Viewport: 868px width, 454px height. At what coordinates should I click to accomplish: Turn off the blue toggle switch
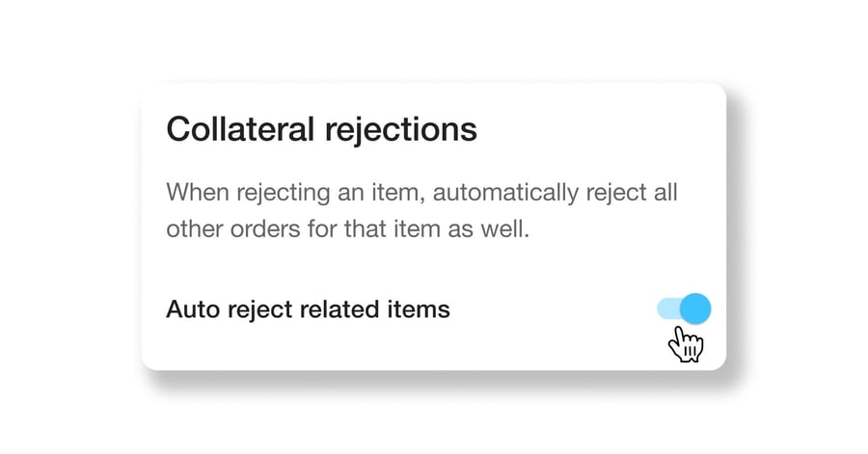click(684, 308)
